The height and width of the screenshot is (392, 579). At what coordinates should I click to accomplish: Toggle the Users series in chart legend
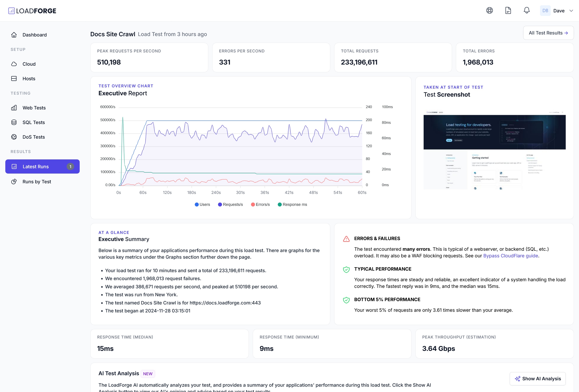point(202,204)
